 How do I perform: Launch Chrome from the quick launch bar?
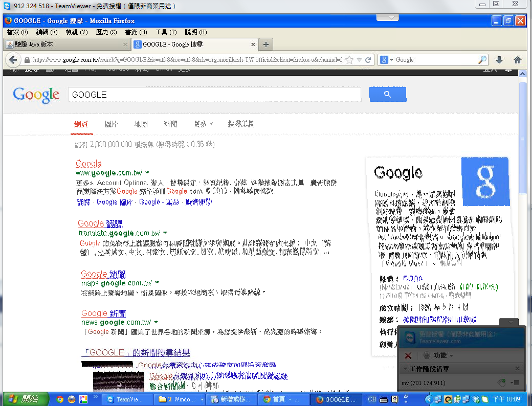coord(60,399)
